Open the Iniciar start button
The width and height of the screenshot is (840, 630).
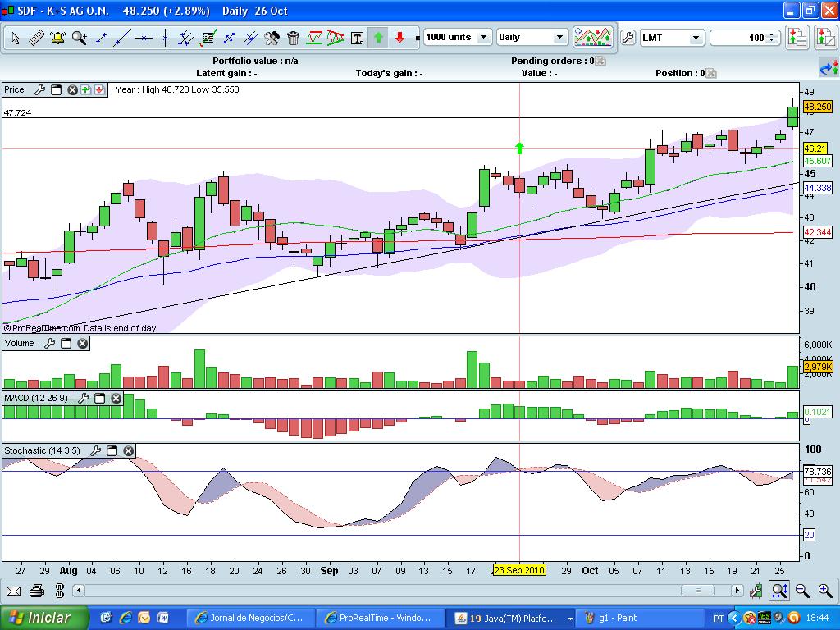[44, 619]
